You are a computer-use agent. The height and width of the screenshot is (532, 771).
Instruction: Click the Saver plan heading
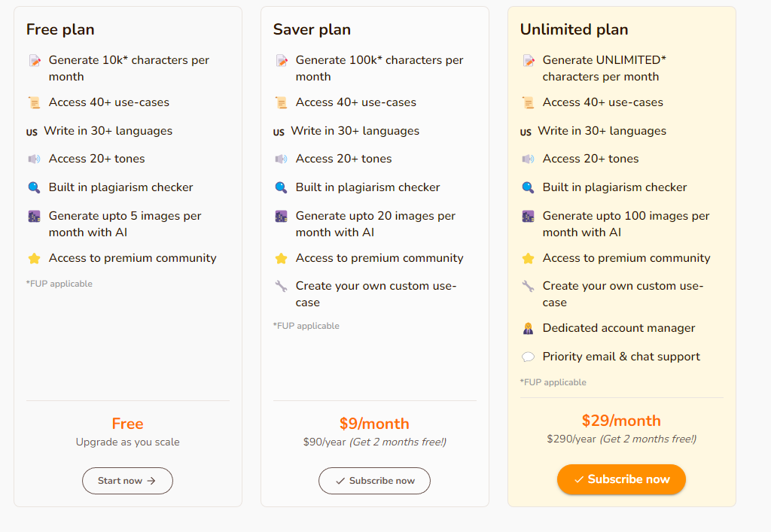point(312,29)
